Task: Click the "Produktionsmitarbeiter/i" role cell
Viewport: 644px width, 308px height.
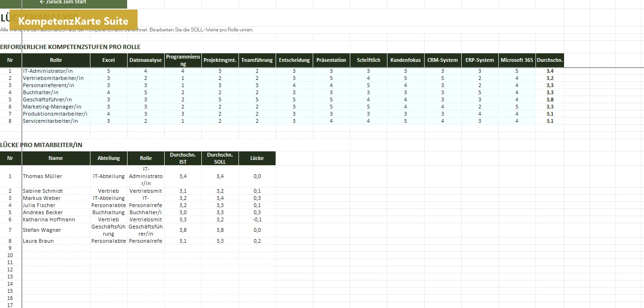Action: (56, 114)
